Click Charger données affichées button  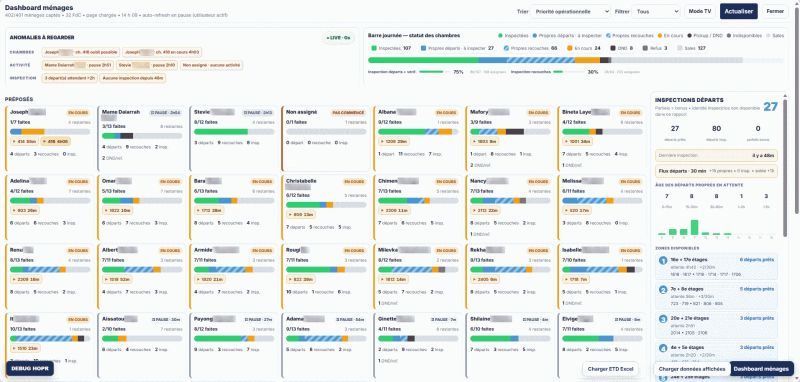point(692,368)
